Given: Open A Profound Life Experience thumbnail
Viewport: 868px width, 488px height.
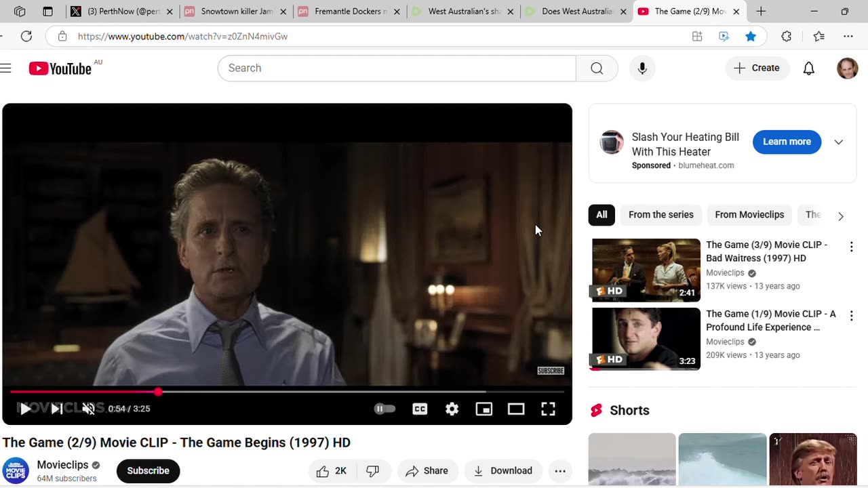Looking at the screenshot, I should pyautogui.click(x=646, y=339).
